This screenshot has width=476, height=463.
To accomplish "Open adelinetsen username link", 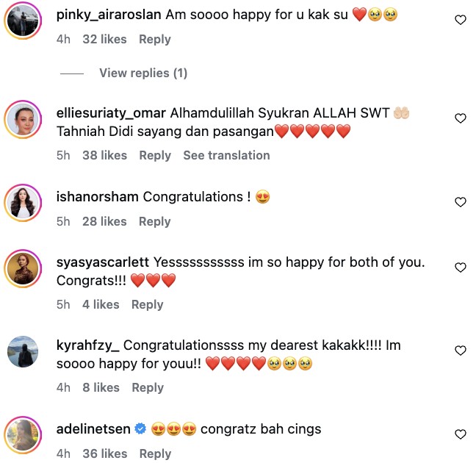I will [93, 429].
